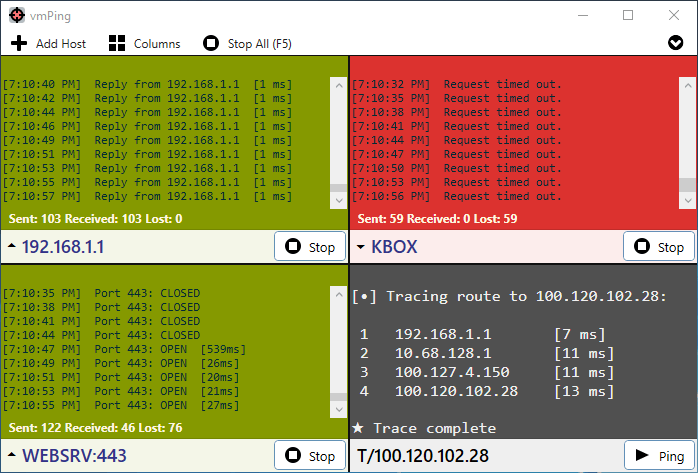Screen dimensions: 698x473
Task: Click the T/100.120.102.28 hostname field
Action: click(x=480, y=456)
